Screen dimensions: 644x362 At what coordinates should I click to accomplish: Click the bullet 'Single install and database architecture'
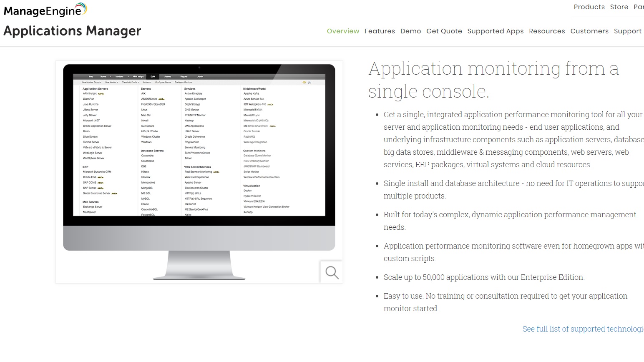point(514,190)
